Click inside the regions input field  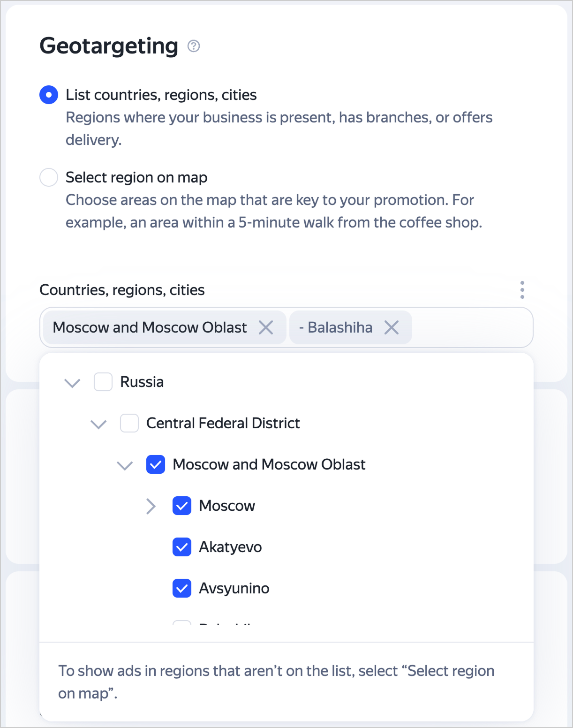coord(471,327)
